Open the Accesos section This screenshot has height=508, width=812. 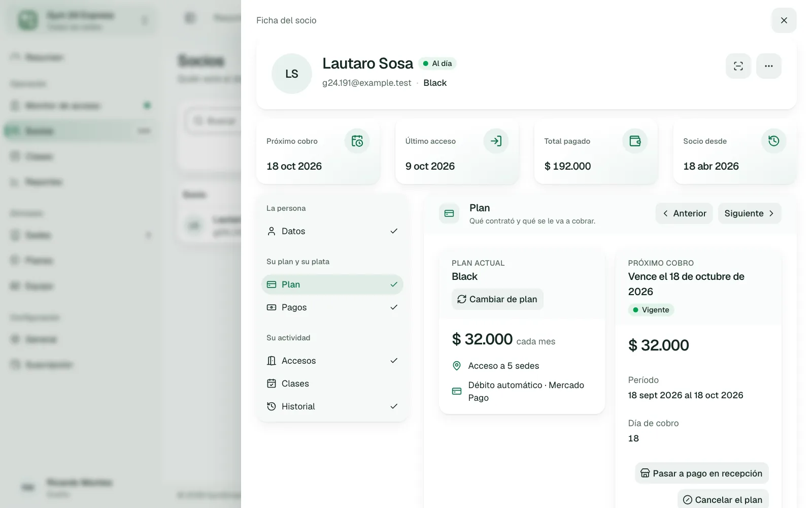(x=332, y=361)
